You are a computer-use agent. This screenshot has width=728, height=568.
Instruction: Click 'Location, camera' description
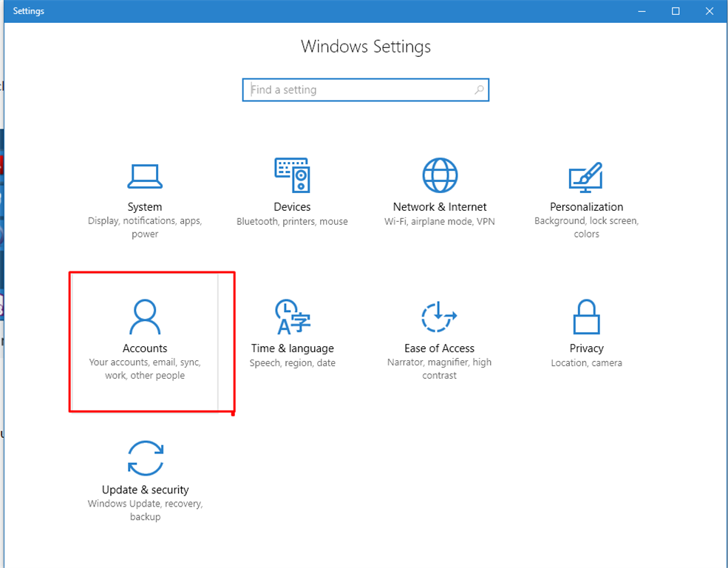pyautogui.click(x=586, y=362)
